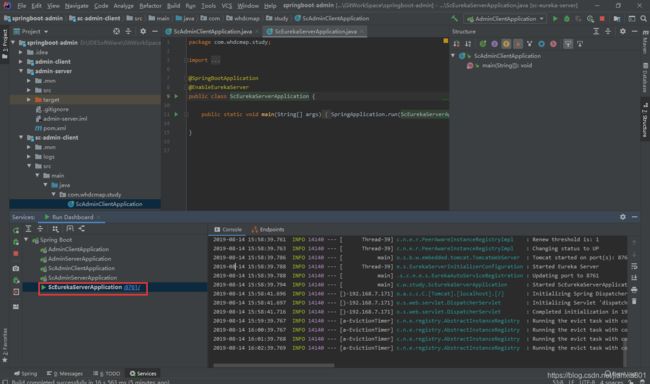Screen dimensions: 650x384
Task: Toggle Autoscroll from Source in Structure panel
Action: point(580,44)
